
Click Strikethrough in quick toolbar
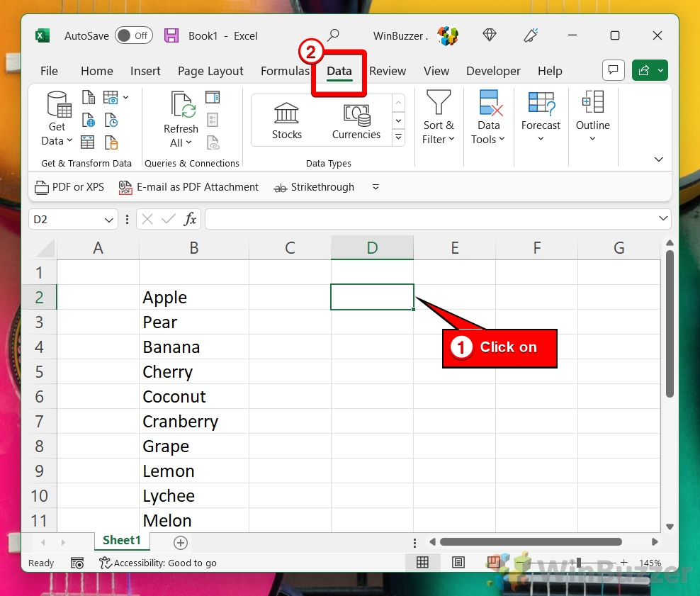point(314,187)
